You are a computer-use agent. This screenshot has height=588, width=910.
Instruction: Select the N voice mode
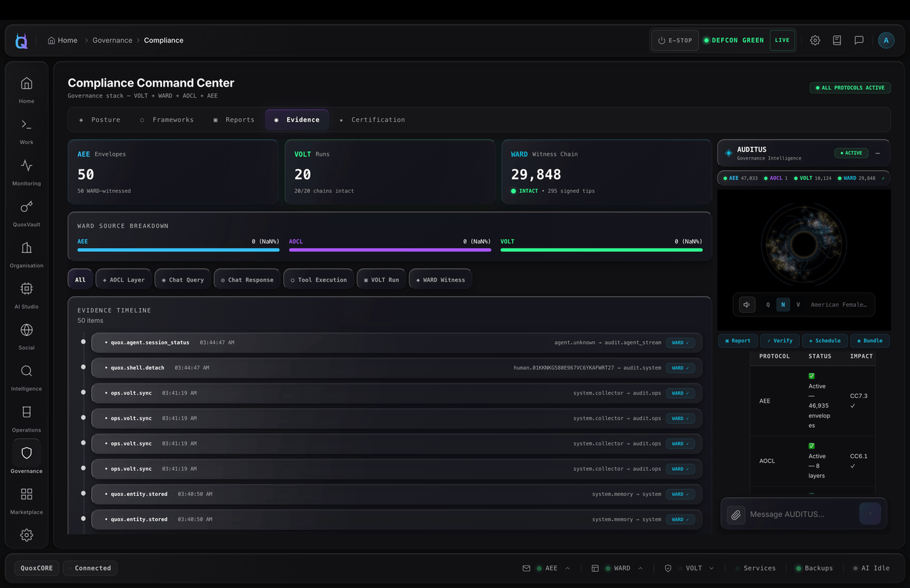783,304
